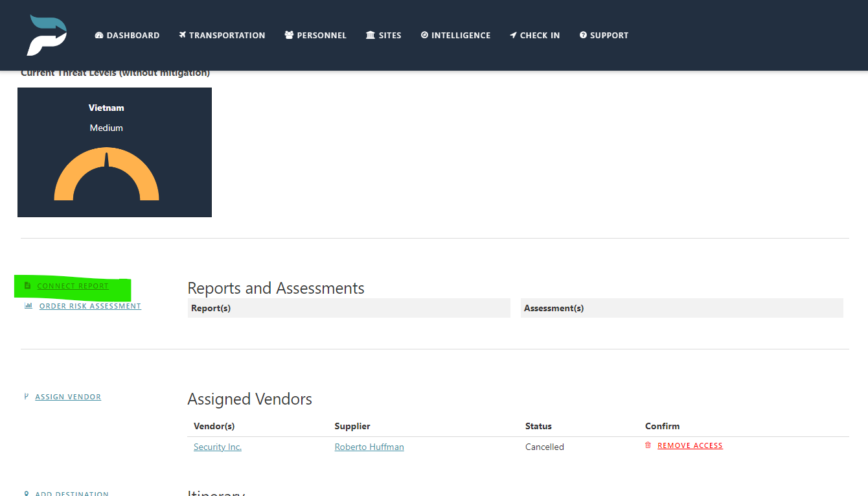The width and height of the screenshot is (868, 496).
Task: Click the Transportation airplane icon
Action: click(x=183, y=36)
